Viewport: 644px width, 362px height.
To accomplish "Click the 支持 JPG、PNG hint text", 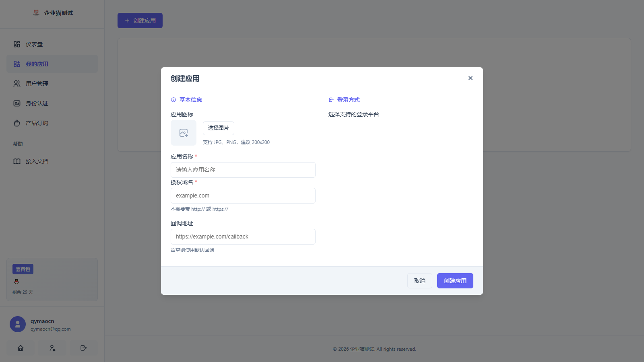I will (236, 142).
